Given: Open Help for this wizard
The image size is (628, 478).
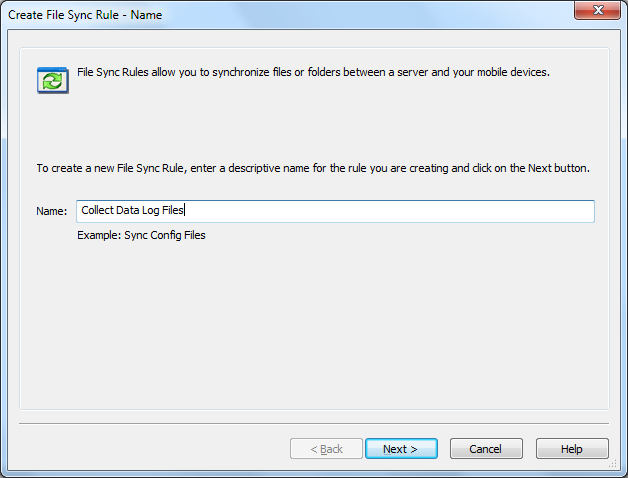Looking at the screenshot, I should tap(572, 449).
